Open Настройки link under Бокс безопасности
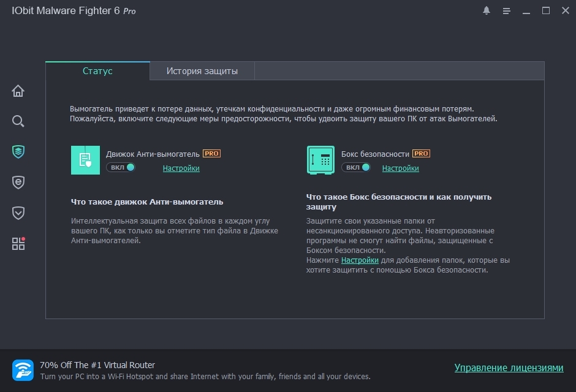This screenshot has height=392, width=576. [x=400, y=168]
